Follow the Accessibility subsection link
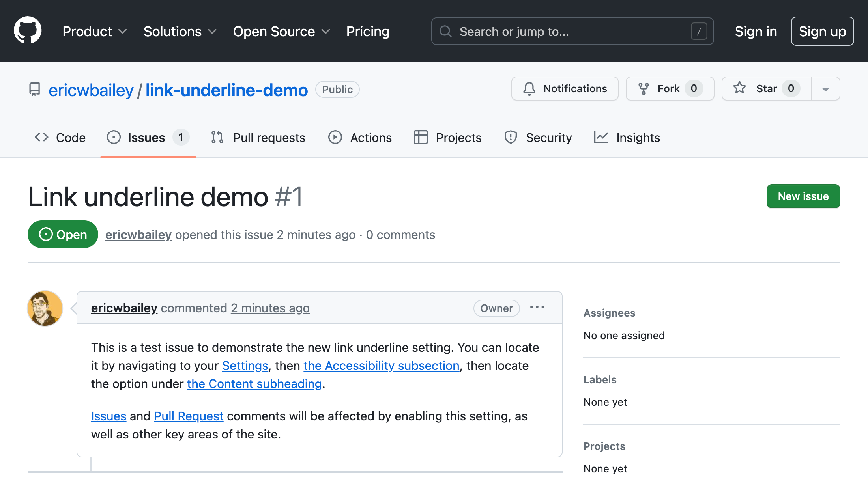 [x=382, y=366]
